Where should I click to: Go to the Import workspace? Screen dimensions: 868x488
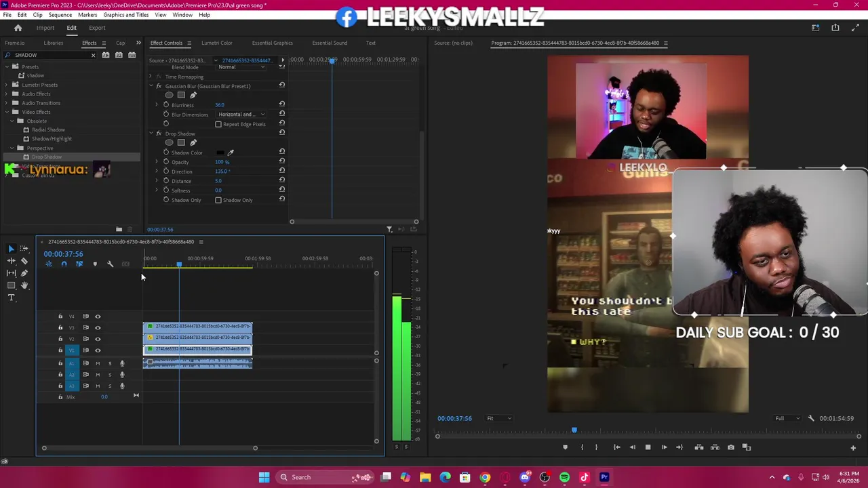tap(45, 28)
